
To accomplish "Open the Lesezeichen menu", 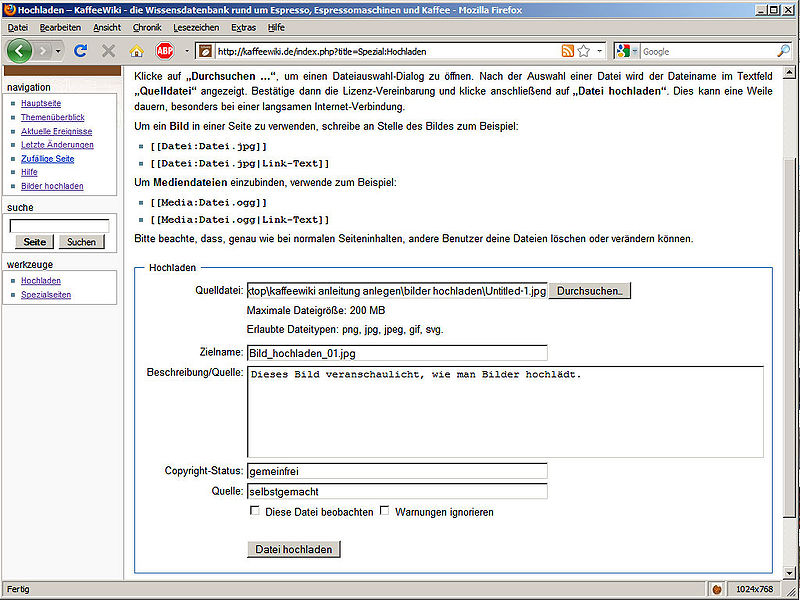I will click(195, 27).
